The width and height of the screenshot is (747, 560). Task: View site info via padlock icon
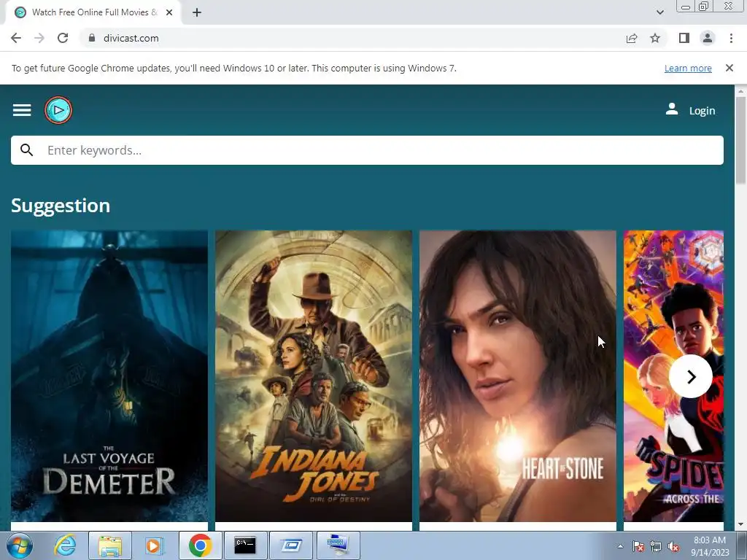click(92, 38)
